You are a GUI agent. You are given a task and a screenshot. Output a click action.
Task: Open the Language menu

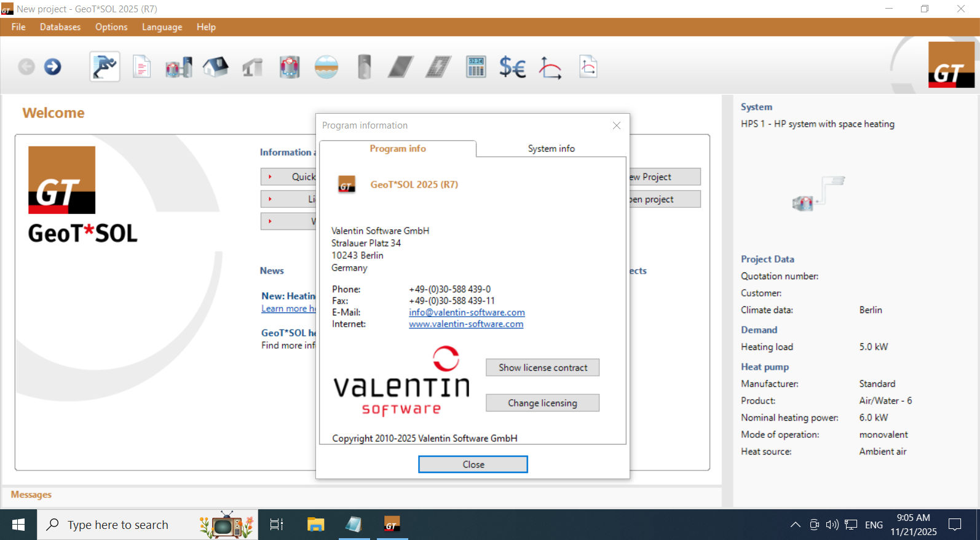click(x=162, y=27)
